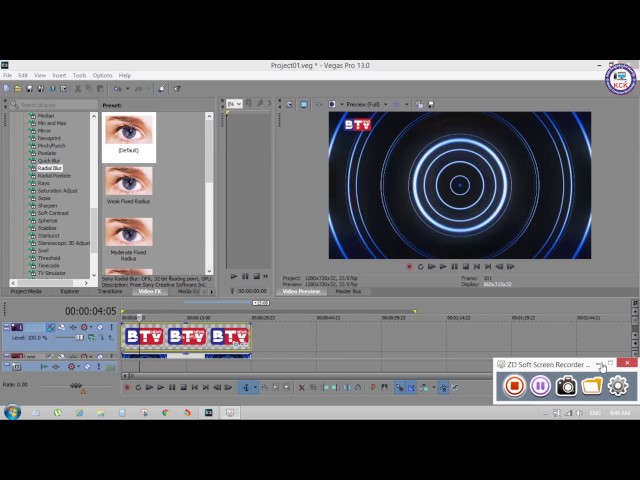This screenshot has width=640, height=480.
Task: Copy snapshot to clipboard in preview toolbar
Action: [419, 104]
